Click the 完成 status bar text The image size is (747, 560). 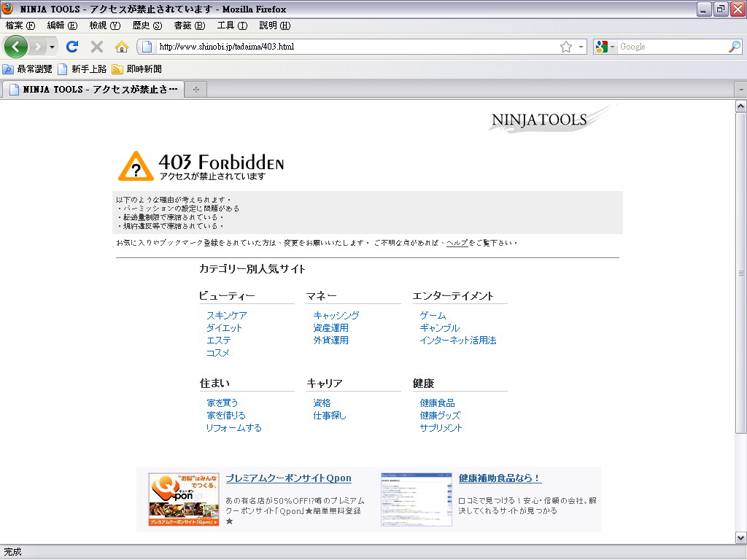pos(13,552)
